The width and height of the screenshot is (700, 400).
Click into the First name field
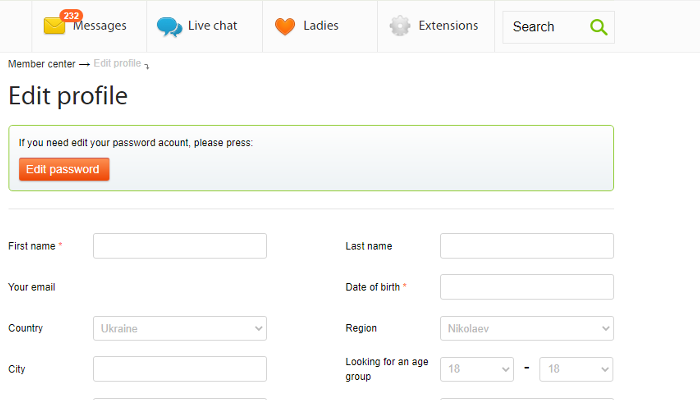coord(180,246)
